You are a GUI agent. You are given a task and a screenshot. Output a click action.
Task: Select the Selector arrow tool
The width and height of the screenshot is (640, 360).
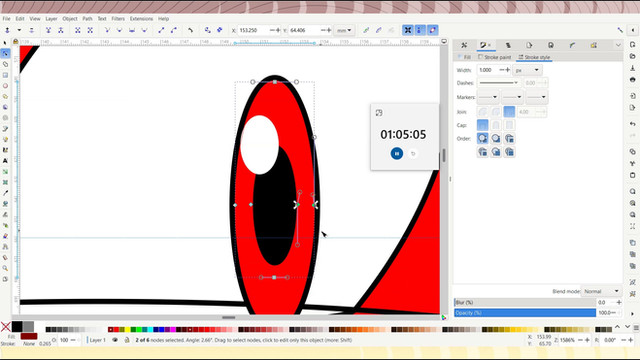(5, 43)
